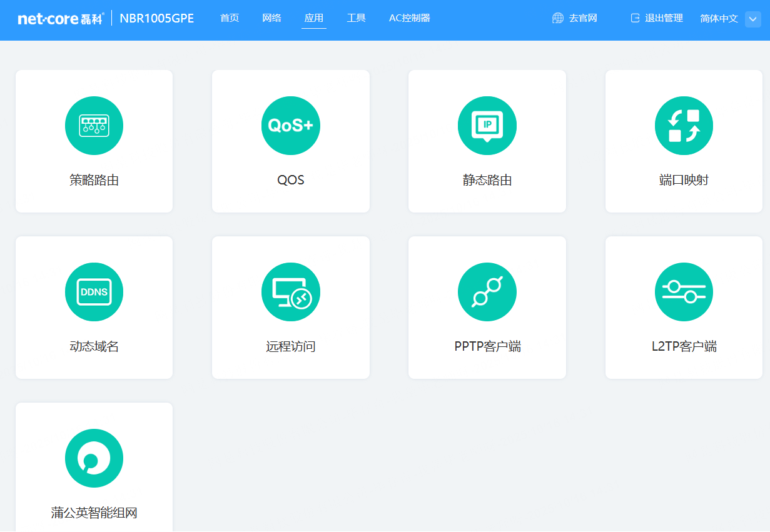Viewport: 770px width, 532px height.
Task: Click the 简体中文 language label
Action: (x=719, y=19)
